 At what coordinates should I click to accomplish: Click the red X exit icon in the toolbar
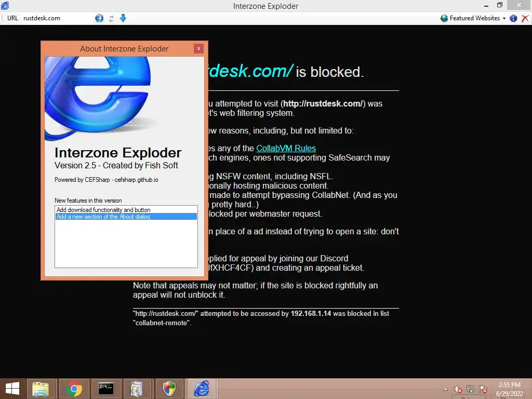525,18
